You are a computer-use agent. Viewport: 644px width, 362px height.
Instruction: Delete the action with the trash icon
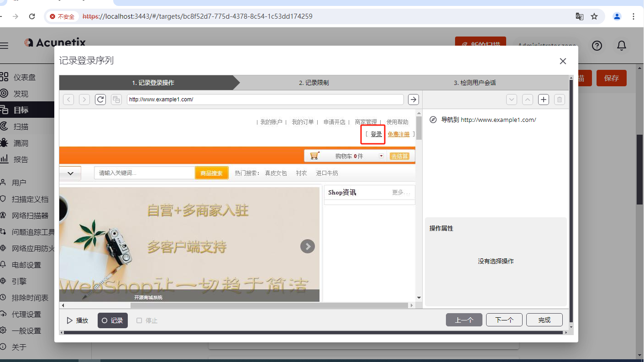pos(560,100)
